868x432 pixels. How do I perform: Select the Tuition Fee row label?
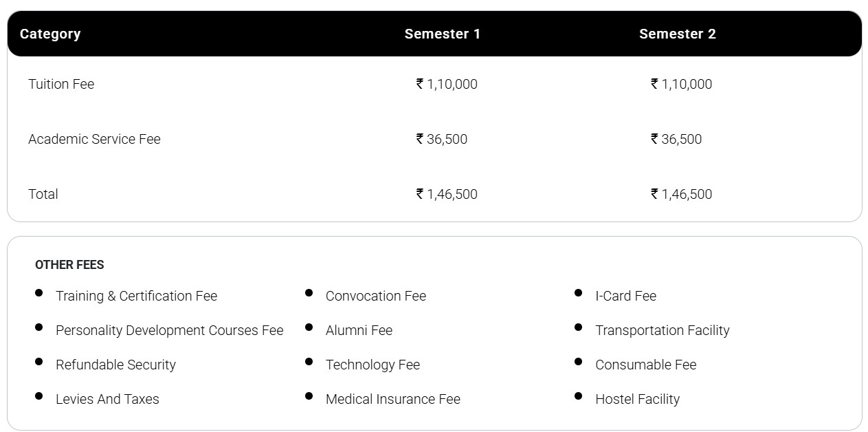[x=61, y=84]
